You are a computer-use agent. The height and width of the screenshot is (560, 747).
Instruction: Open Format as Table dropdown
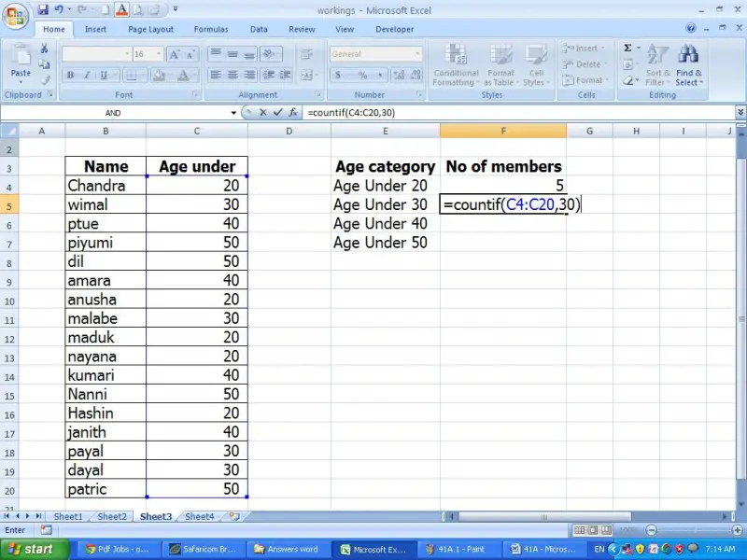coord(500,65)
